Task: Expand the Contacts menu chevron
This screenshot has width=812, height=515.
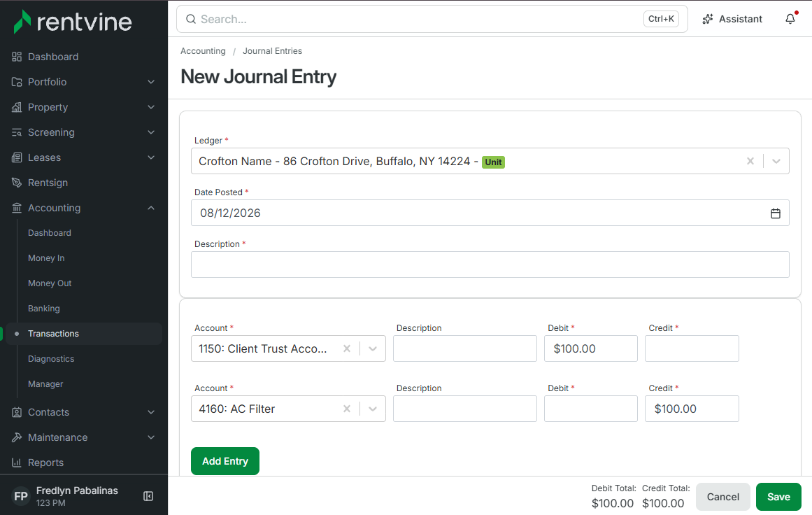Action: point(151,412)
